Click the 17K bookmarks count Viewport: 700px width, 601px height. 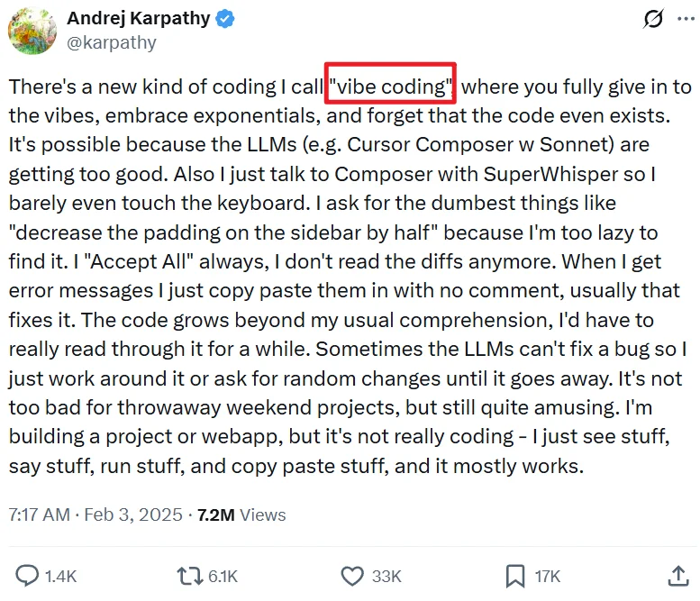(548, 577)
